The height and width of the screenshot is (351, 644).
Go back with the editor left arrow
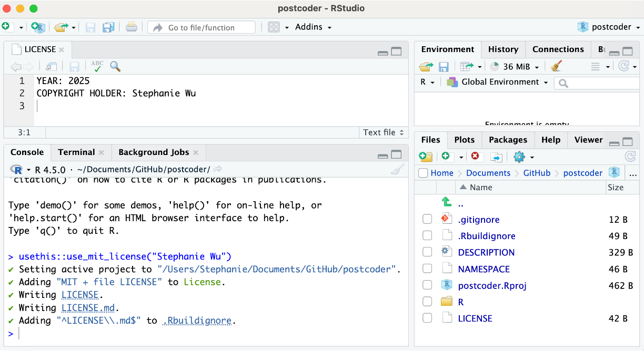pyautogui.click(x=16, y=67)
